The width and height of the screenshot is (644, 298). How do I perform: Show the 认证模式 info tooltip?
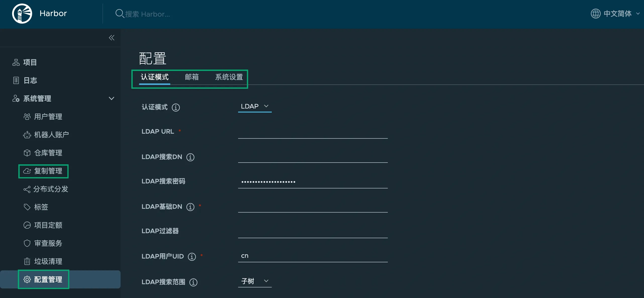click(x=176, y=107)
